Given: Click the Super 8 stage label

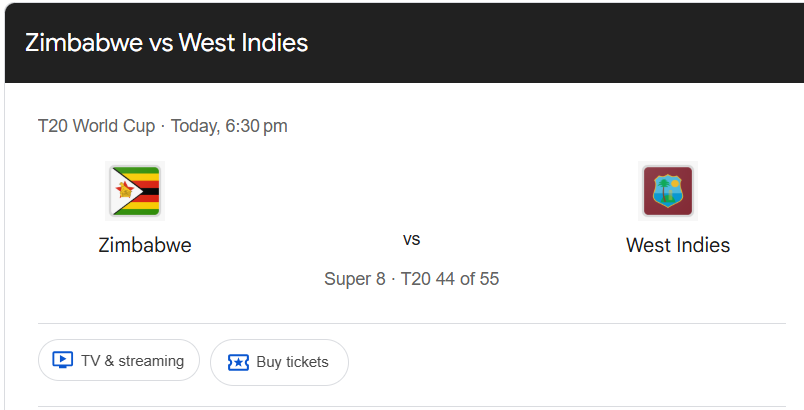Looking at the screenshot, I should 354,279.
